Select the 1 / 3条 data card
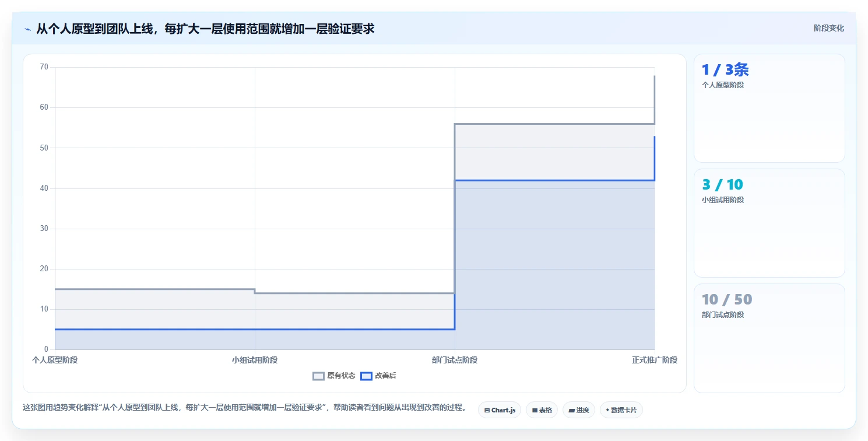Viewport: 868px width, 441px height. coord(769,108)
